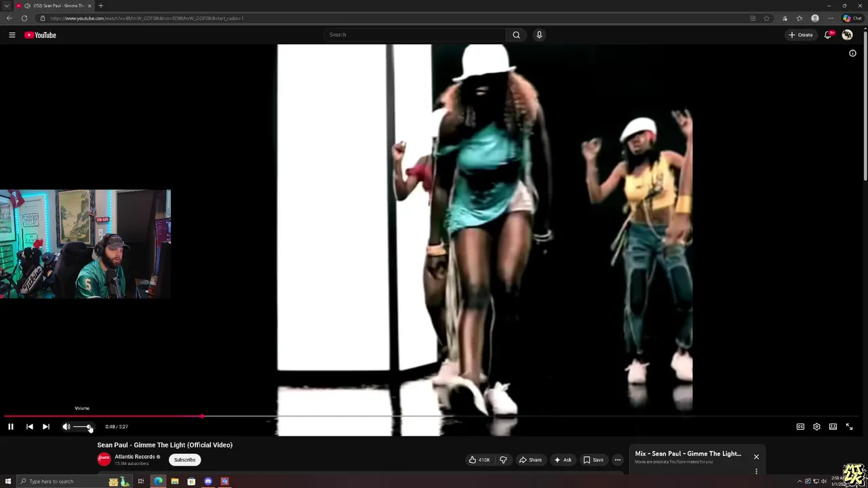The image size is (868, 488).
Task: Seek on the red video progress bar
Action: 434,416
